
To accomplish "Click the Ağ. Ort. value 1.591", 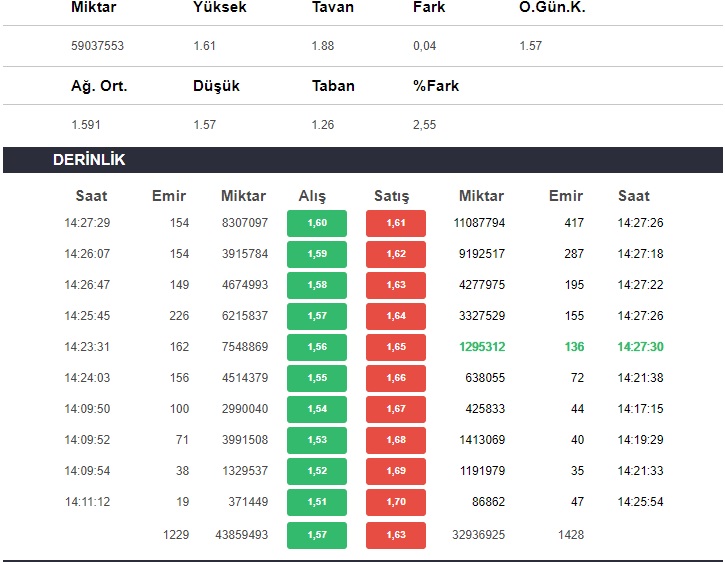I will (x=86, y=125).
